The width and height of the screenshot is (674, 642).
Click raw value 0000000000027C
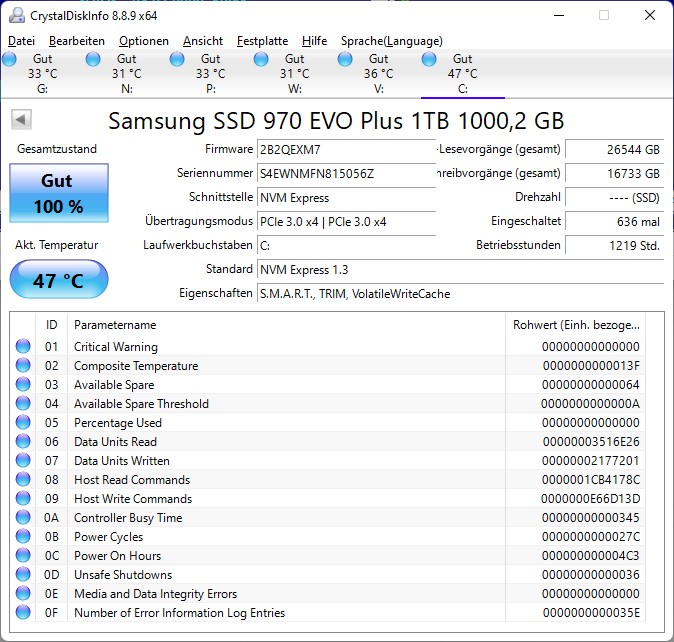point(591,537)
